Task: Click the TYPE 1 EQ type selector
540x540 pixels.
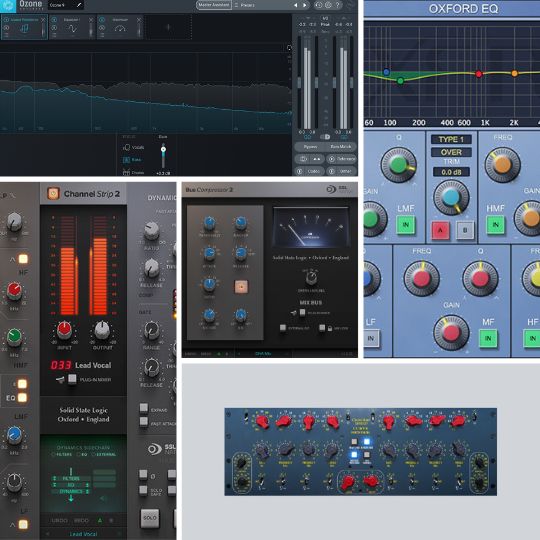Action: pos(451,139)
